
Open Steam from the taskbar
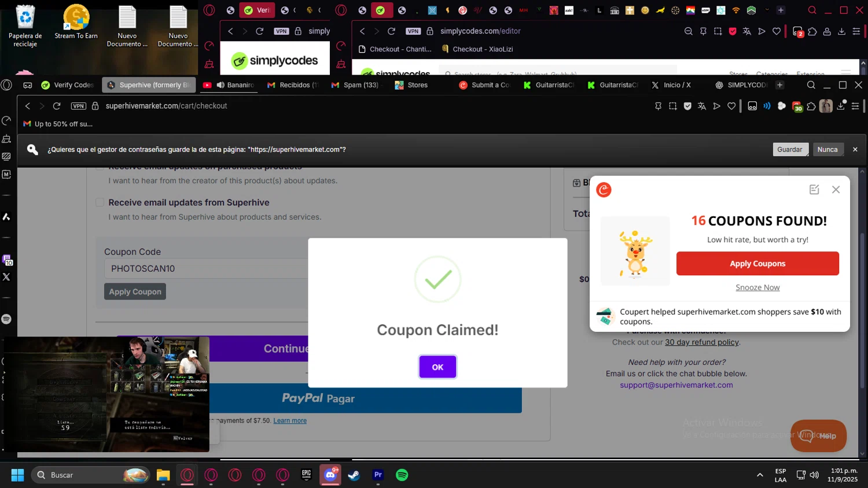[x=354, y=475]
